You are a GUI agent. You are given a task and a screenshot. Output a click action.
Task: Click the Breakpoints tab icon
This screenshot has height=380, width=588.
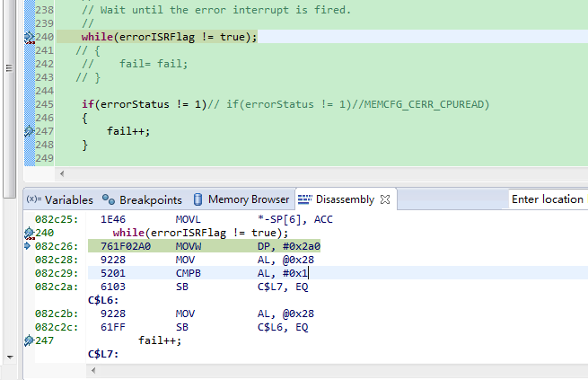click(110, 199)
